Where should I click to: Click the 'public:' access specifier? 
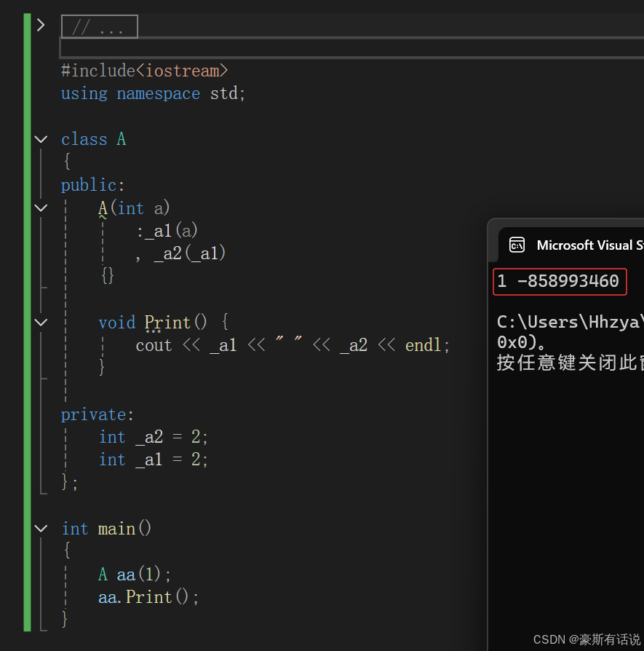(92, 185)
